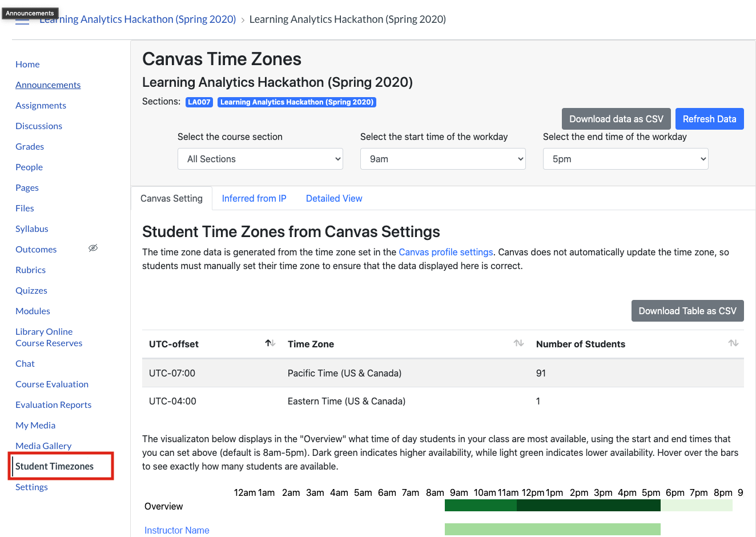Open Outcomes in course menu
The height and width of the screenshot is (537, 756).
(36, 249)
